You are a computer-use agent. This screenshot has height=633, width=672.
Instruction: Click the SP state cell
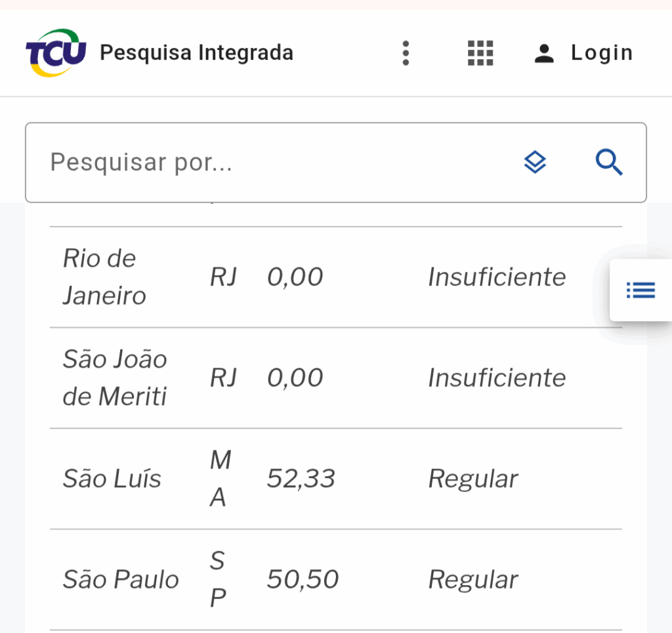click(x=218, y=580)
